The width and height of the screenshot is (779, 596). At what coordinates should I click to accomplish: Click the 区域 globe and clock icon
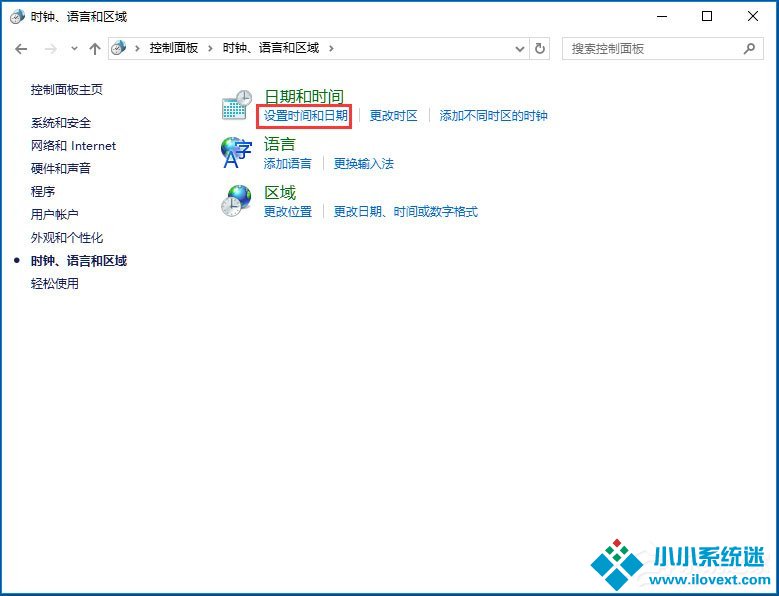236,201
